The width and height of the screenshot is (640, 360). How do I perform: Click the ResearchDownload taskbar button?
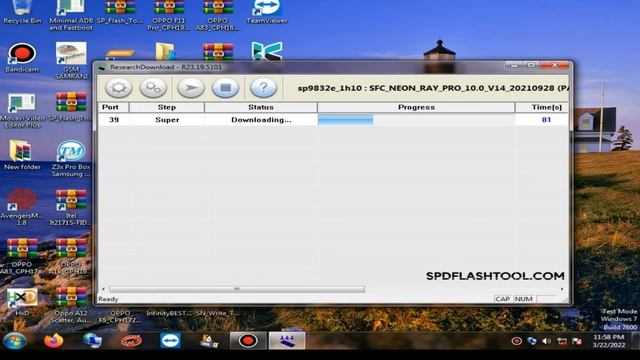[x=287, y=340]
